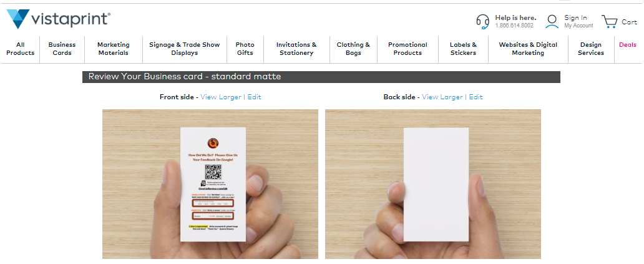This screenshot has width=644, height=264.
Task: Open the pink Deals link
Action: (628, 45)
